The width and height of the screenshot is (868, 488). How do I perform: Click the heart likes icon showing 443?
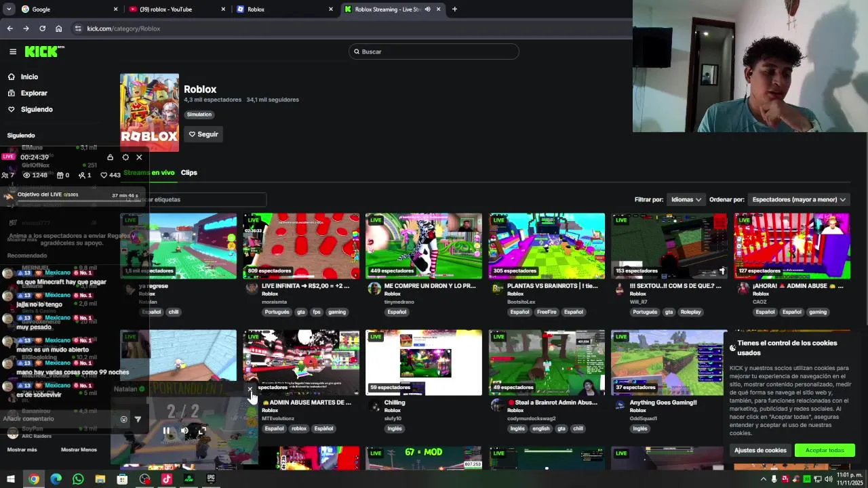point(104,175)
